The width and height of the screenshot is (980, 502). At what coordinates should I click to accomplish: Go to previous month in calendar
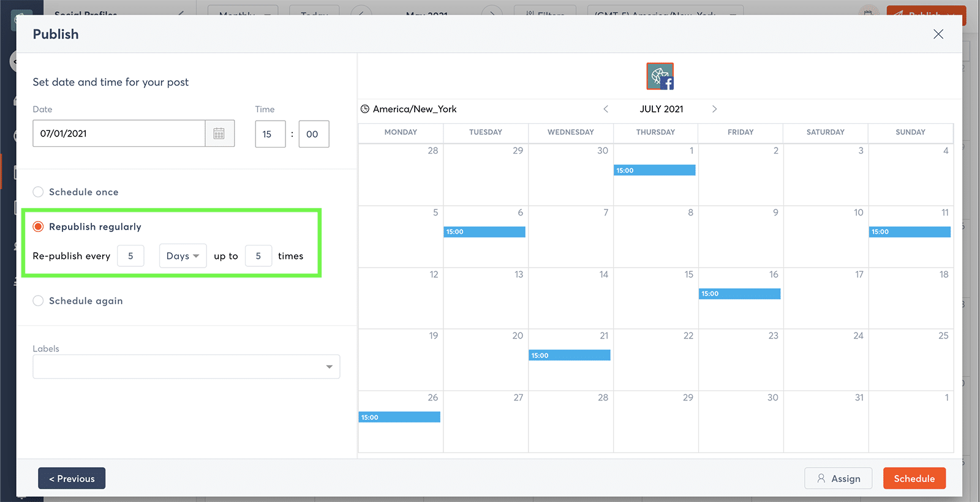(606, 109)
